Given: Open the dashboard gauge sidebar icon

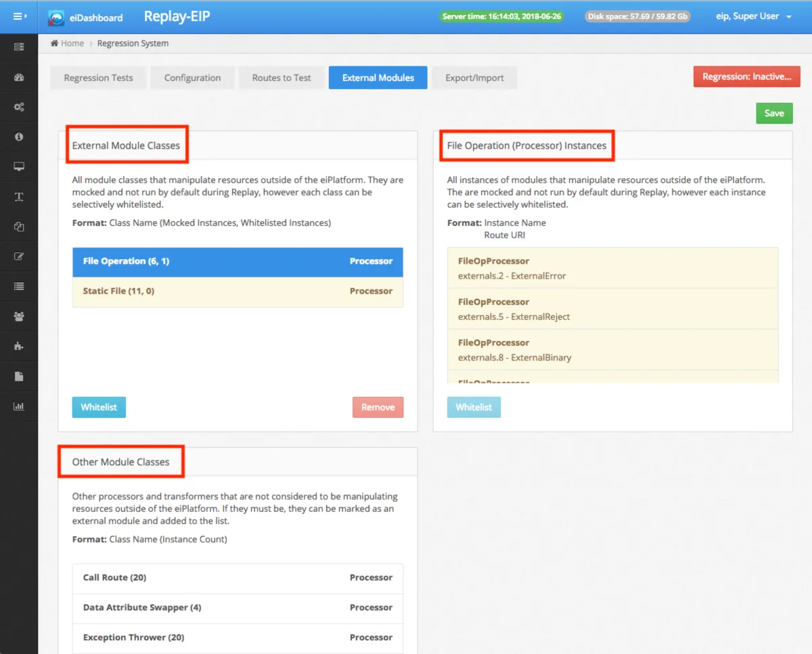Looking at the screenshot, I should pos(19,77).
